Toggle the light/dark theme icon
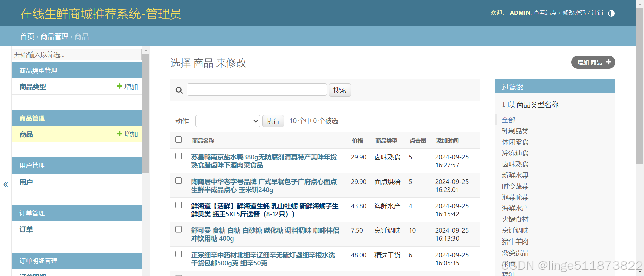Viewport: 644px width, 276px height. pos(611,13)
